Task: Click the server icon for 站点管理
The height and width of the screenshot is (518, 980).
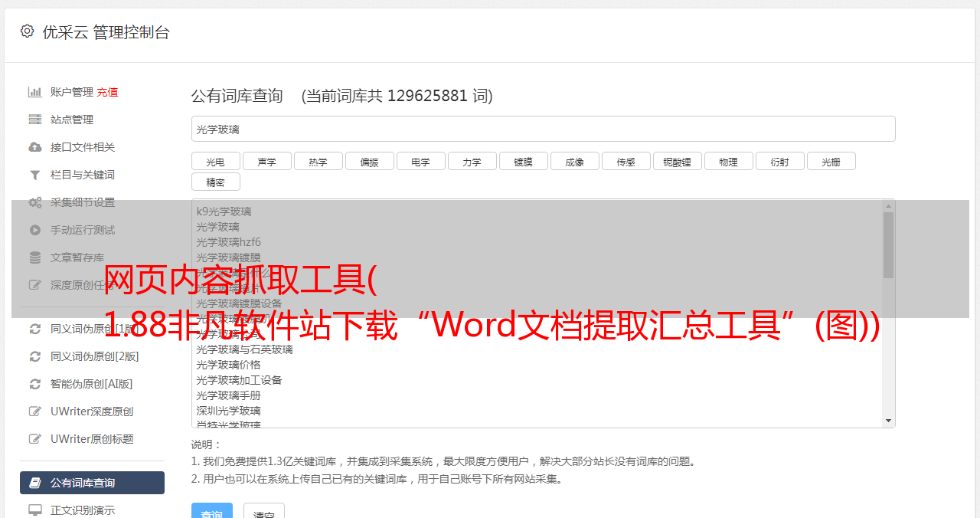Action: 35,120
